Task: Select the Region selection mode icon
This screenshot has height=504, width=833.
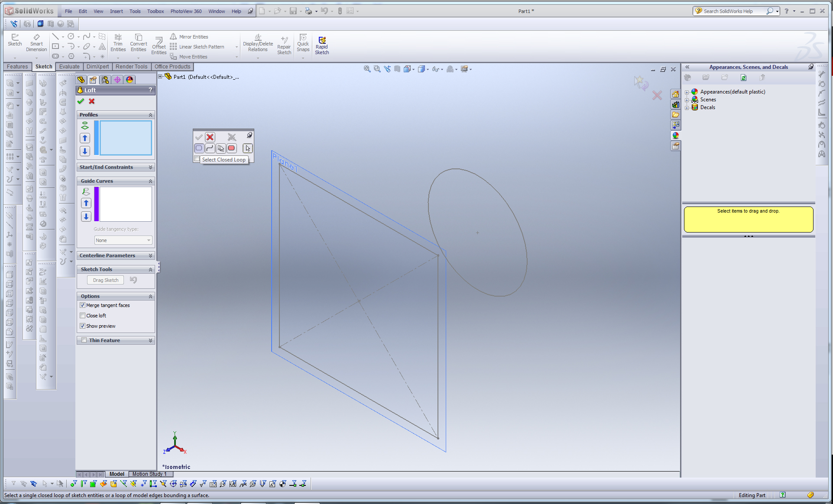Action: point(232,148)
